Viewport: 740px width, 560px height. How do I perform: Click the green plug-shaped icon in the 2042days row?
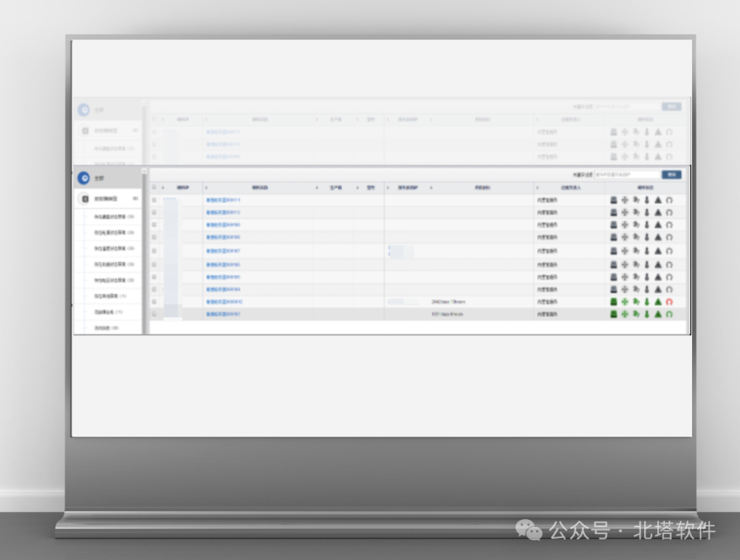click(636, 302)
